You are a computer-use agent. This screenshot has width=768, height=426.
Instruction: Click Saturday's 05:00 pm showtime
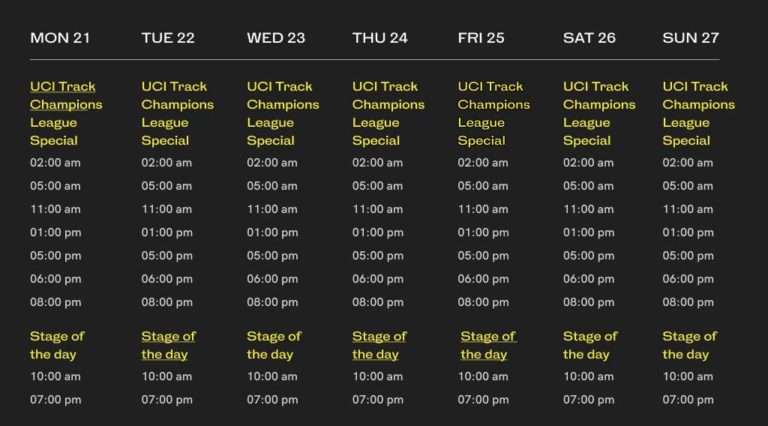pyautogui.click(x=588, y=256)
